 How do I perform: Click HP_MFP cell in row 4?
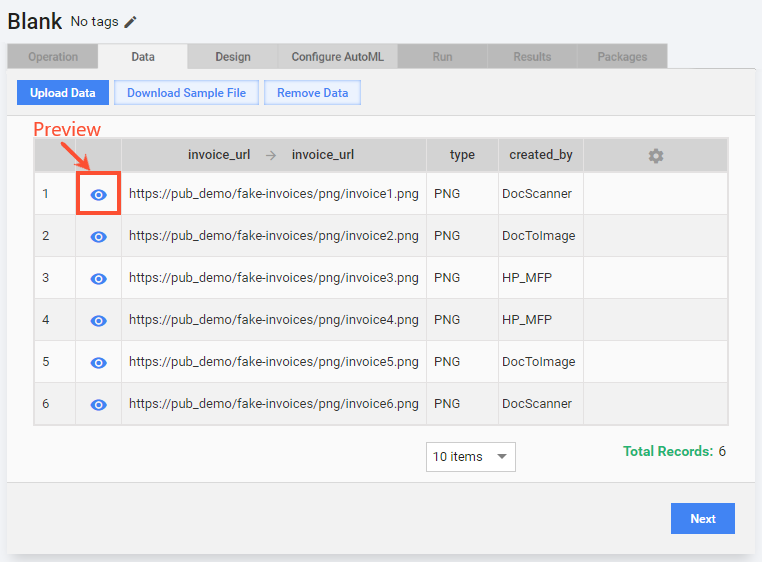[x=540, y=319]
